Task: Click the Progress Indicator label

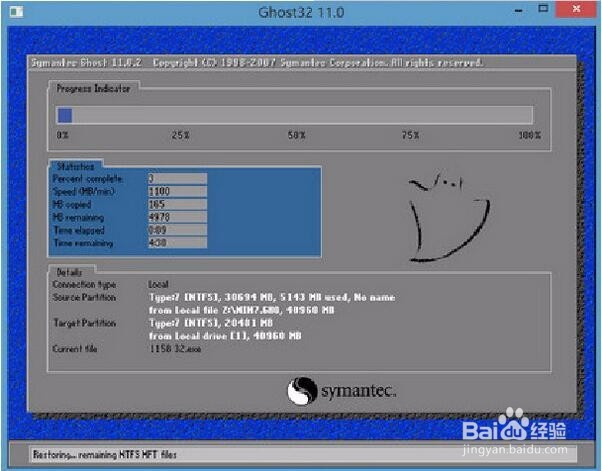Action: [93, 89]
